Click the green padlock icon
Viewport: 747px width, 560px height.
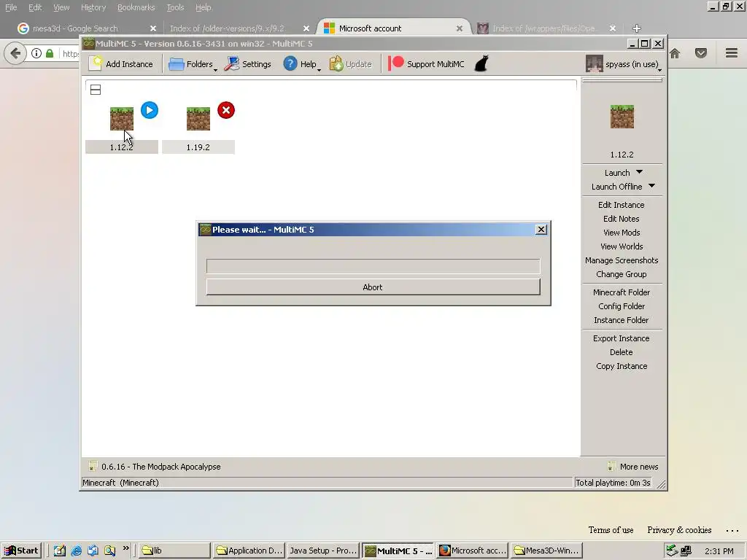coord(50,53)
